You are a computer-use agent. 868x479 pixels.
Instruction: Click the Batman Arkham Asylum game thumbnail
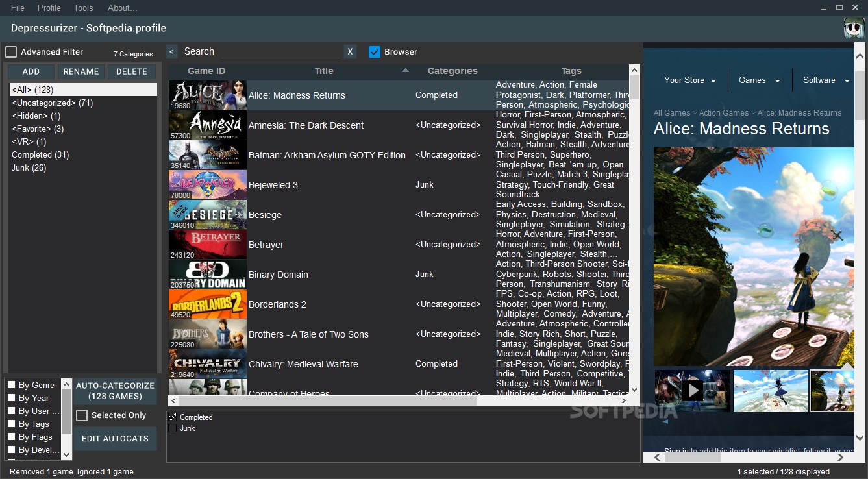click(208, 155)
